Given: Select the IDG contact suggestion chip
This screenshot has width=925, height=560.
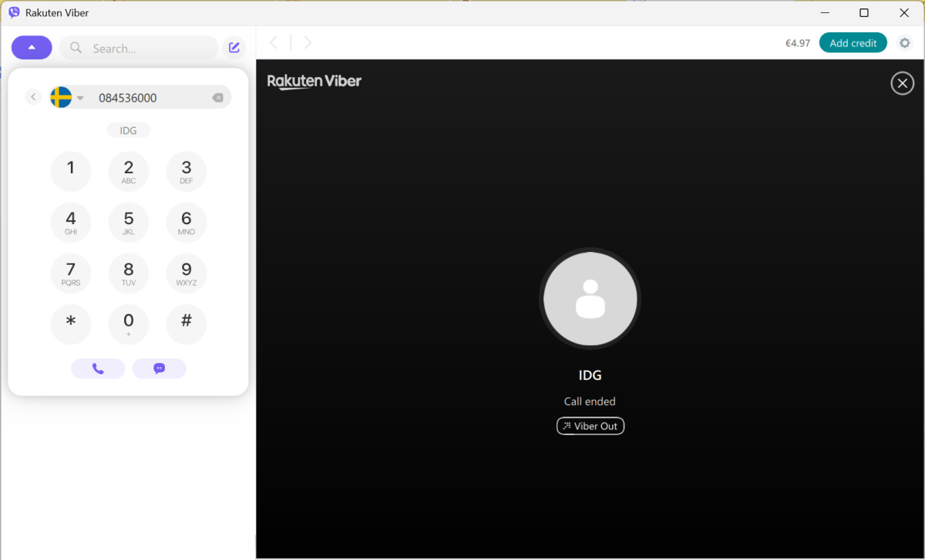Looking at the screenshot, I should pyautogui.click(x=128, y=130).
